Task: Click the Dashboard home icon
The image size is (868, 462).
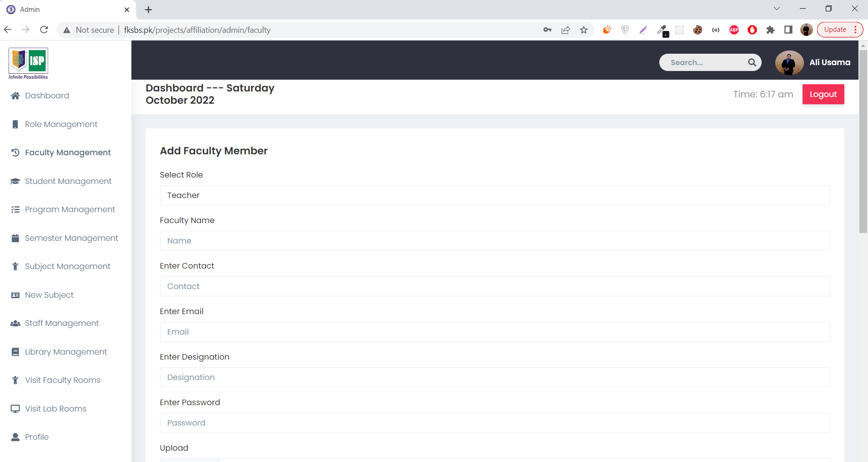Action: coord(15,96)
